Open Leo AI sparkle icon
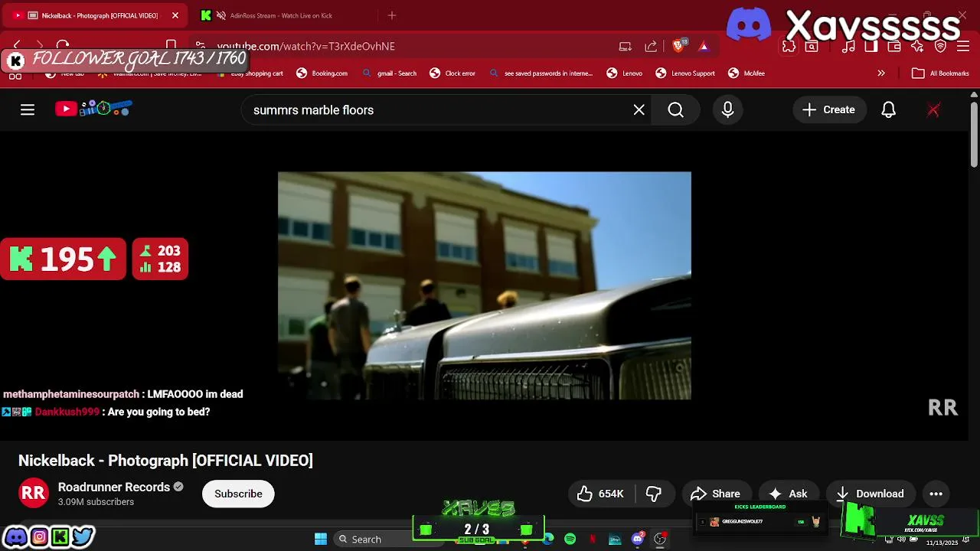 [x=917, y=46]
